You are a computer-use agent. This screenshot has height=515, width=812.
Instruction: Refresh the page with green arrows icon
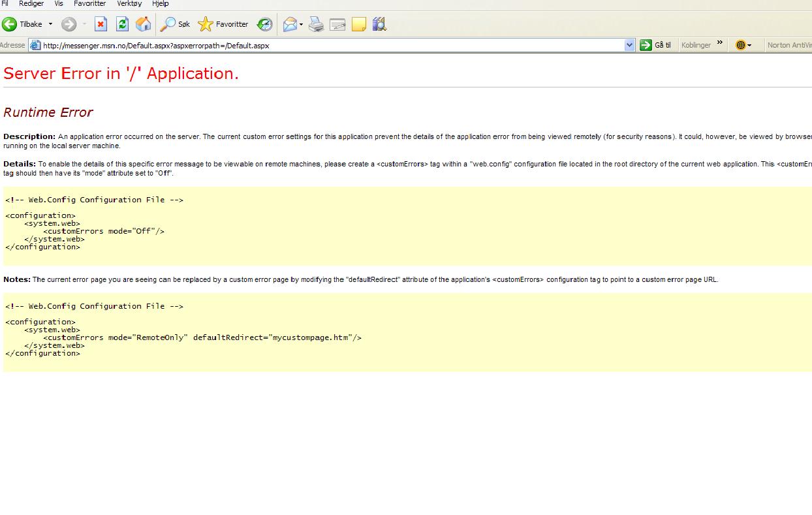click(x=122, y=25)
